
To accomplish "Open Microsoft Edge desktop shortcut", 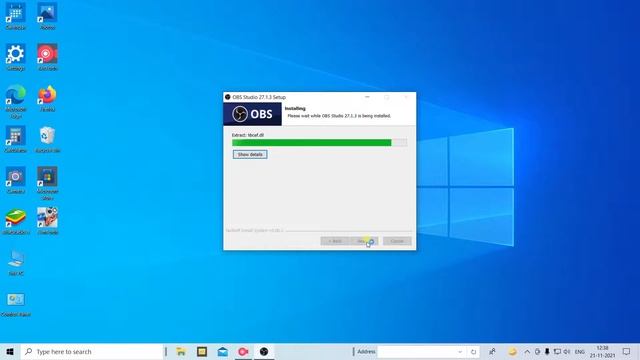I will click(x=16, y=101).
